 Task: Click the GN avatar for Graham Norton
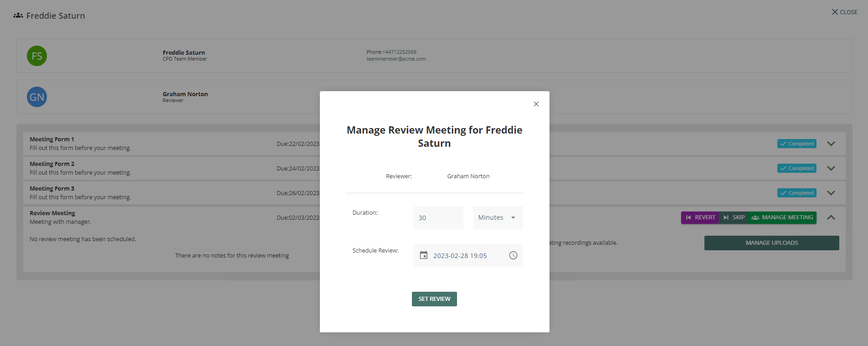click(37, 97)
